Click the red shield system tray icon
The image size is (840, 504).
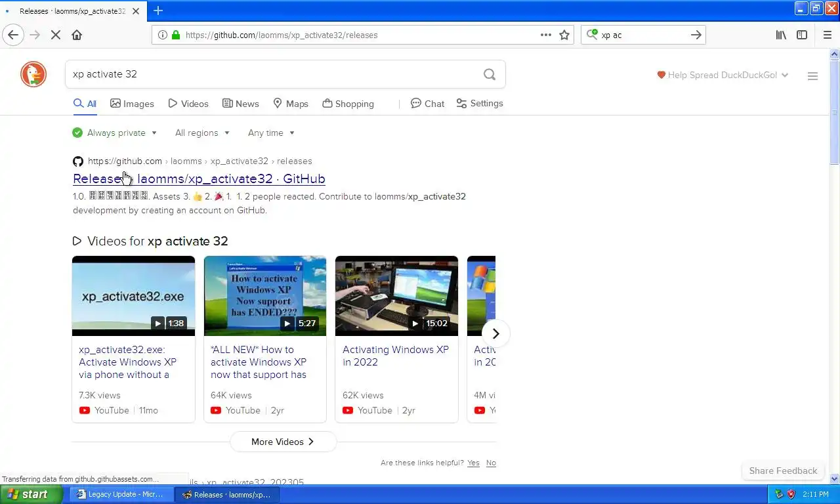point(791,494)
